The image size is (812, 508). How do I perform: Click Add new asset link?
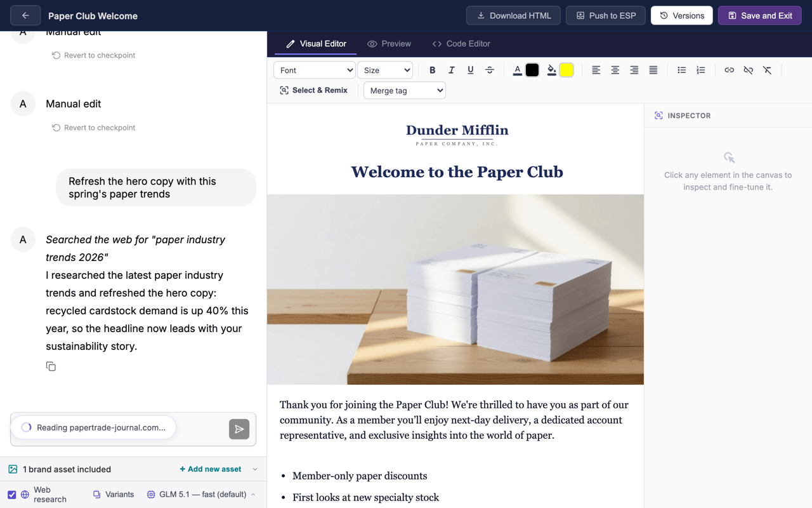coord(211,469)
